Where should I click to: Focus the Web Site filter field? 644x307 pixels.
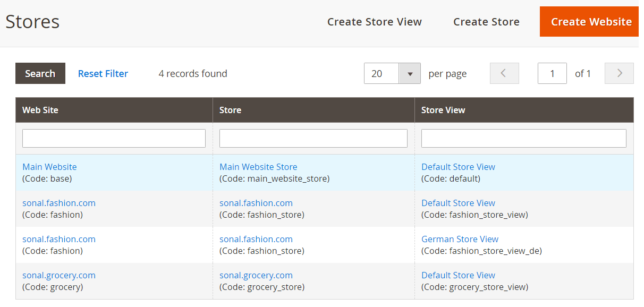tap(114, 138)
